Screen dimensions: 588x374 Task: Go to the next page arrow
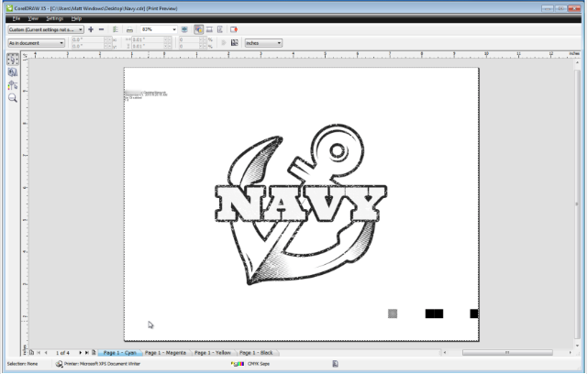pyautogui.click(x=80, y=353)
